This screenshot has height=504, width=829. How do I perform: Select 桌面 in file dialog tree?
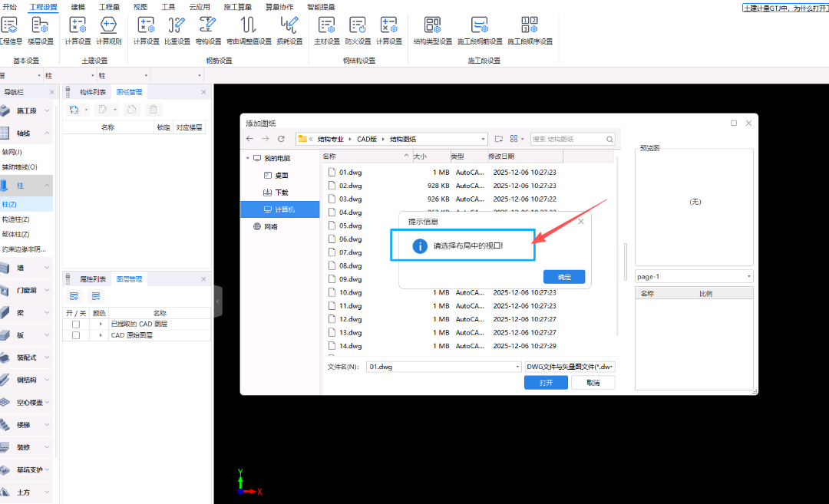281,176
